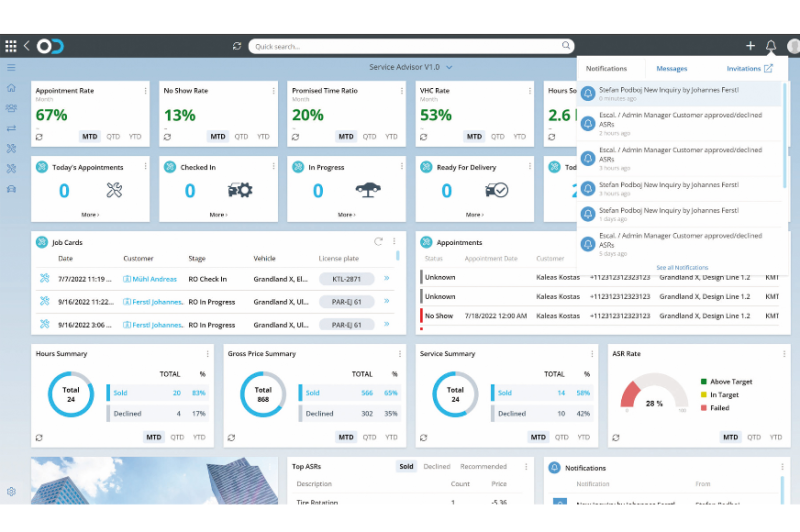Click the See all Notifications link
Viewport: 800px width, 532px height.
coord(682,268)
